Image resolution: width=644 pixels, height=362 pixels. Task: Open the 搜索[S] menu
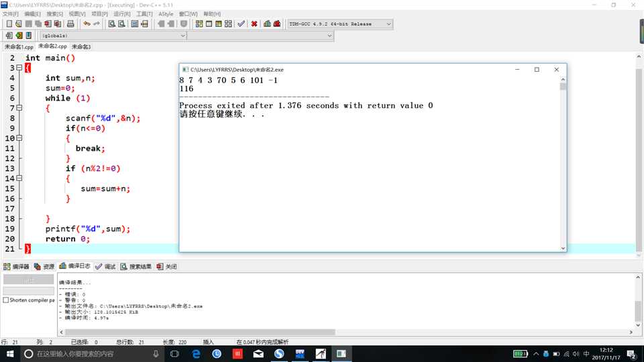pyautogui.click(x=54, y=14)
